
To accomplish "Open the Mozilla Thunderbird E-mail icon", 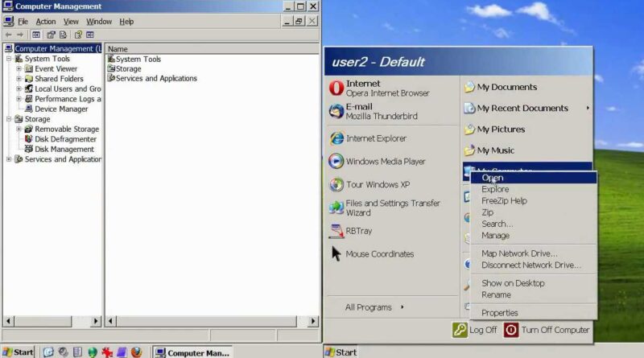I will point(336,111).
